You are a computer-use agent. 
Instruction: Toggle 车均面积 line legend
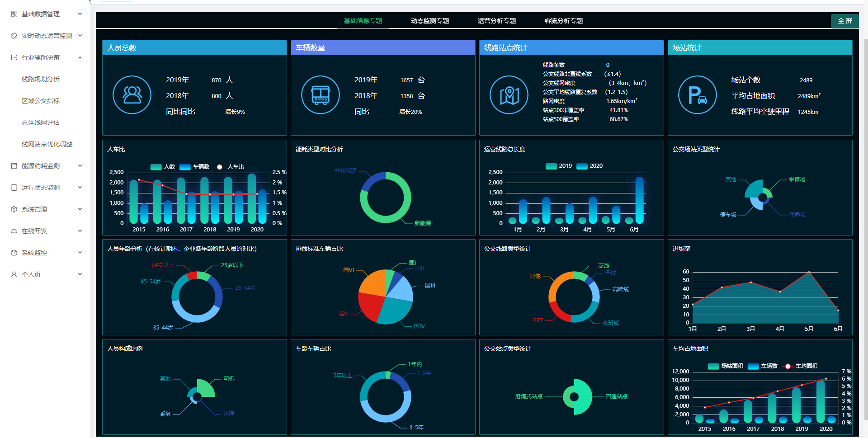pyautogui.click(x=800, y=366)
